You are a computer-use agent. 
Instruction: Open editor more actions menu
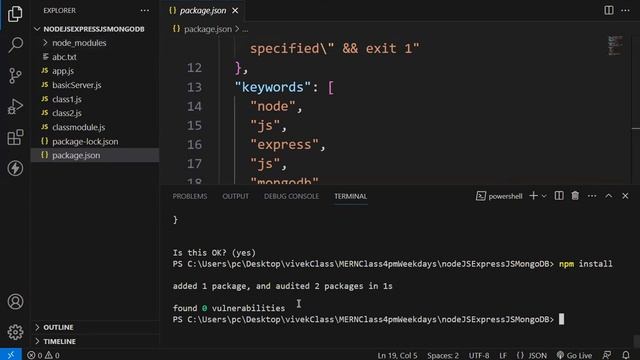[x=625, y=10]
